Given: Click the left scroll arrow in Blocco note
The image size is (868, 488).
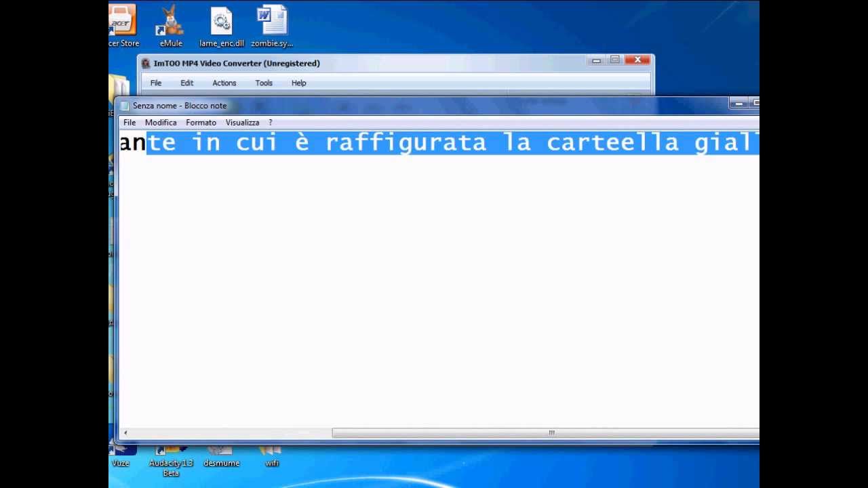Looking at the screenshot, I should pos(125,432).
